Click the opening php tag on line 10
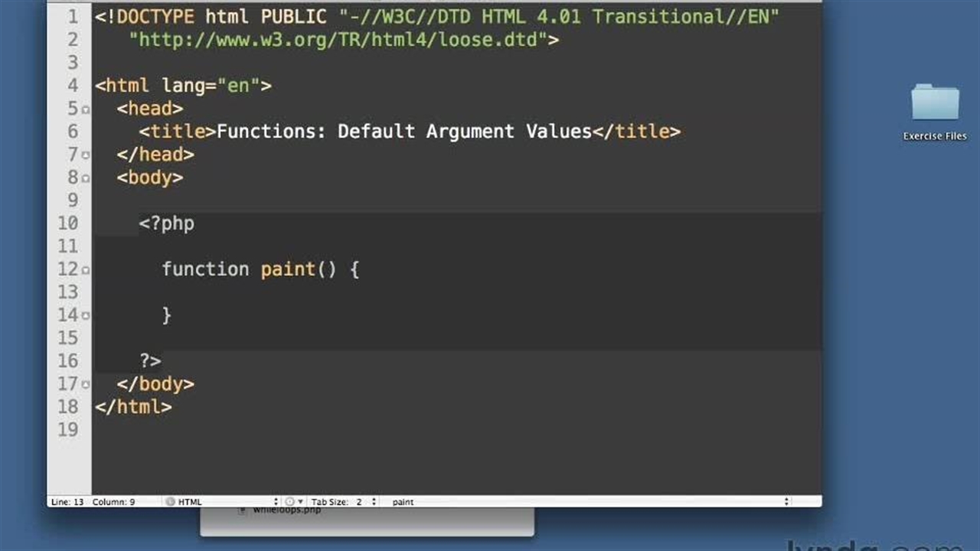Viewport: 980px width, 551px height. tap(167, 223)
